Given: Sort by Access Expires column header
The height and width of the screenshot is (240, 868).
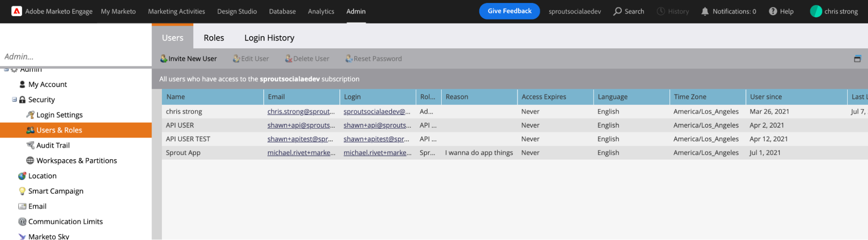Looking at the screenshot, I should (555, 97).
